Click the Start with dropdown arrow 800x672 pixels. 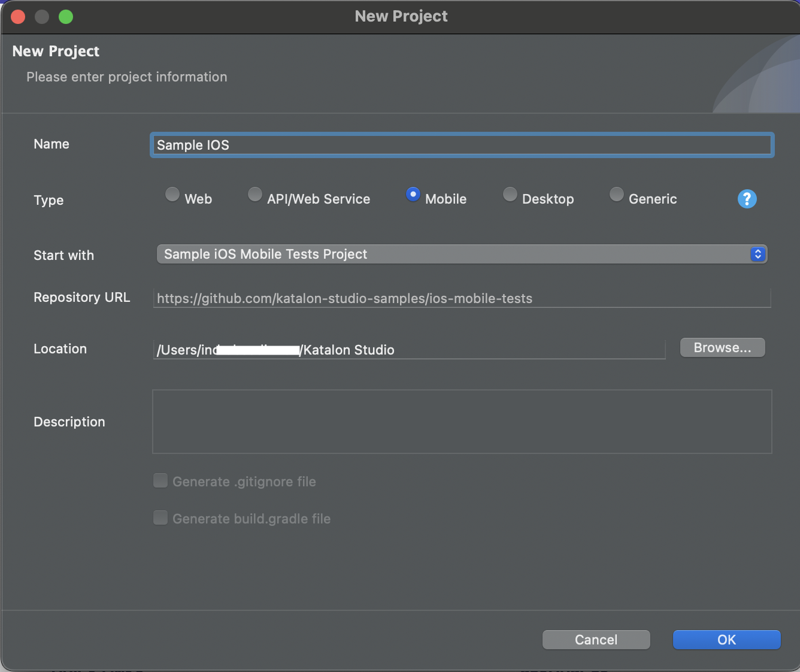coord(757,254)
